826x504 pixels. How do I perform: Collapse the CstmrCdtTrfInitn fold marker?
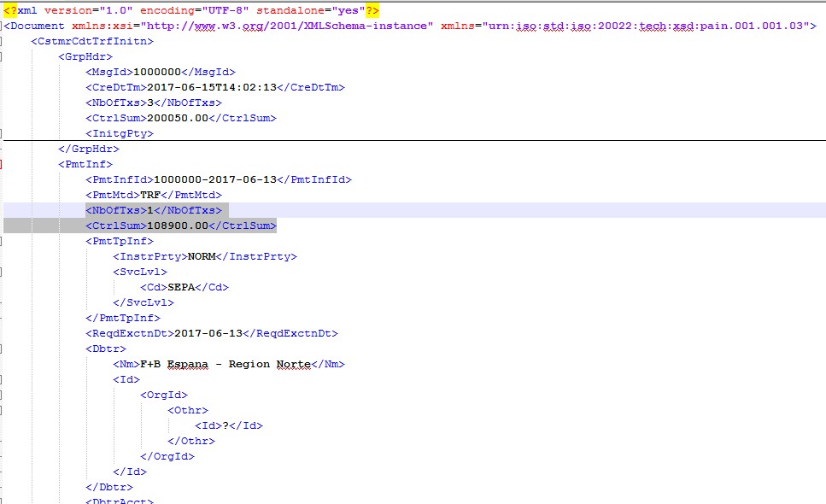click(x=2, y=41)
